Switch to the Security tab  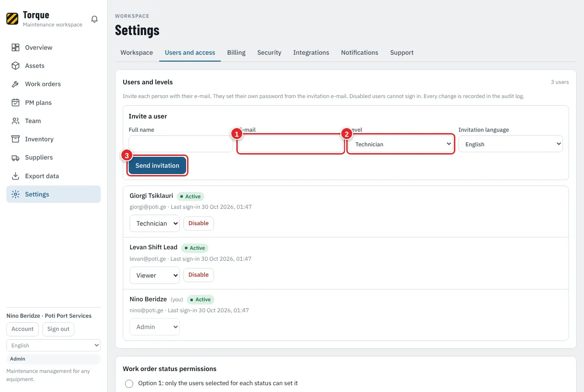click(x=269, y=52)
